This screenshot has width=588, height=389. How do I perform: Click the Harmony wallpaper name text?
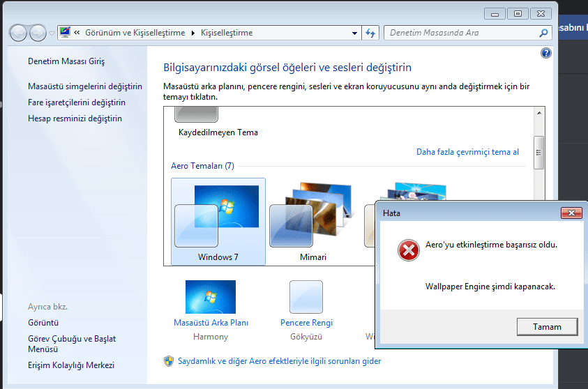211,337
